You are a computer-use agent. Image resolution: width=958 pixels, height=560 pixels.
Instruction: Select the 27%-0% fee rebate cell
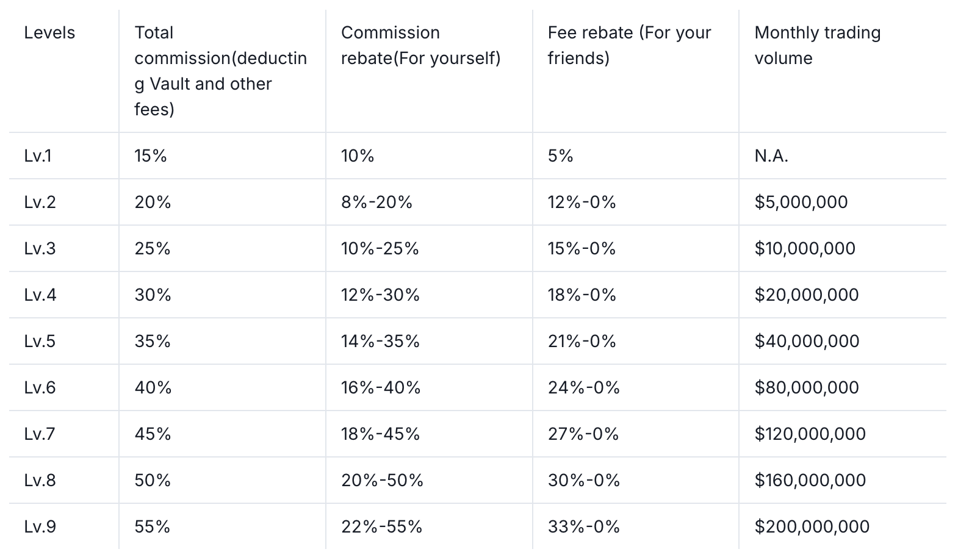coord(583,434)
